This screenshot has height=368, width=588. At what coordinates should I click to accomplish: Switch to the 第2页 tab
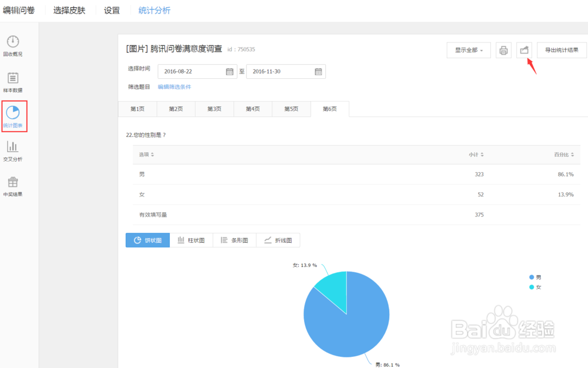click(x=176, y=109)
